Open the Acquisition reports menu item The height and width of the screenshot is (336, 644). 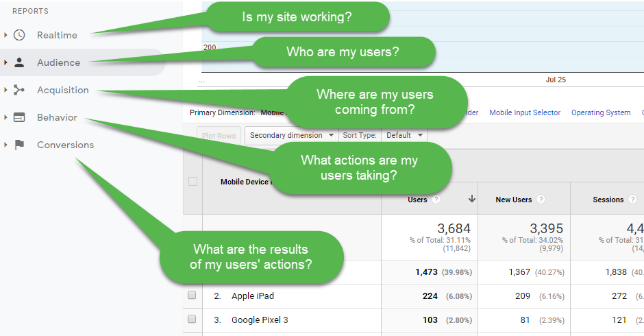point(62,90)
